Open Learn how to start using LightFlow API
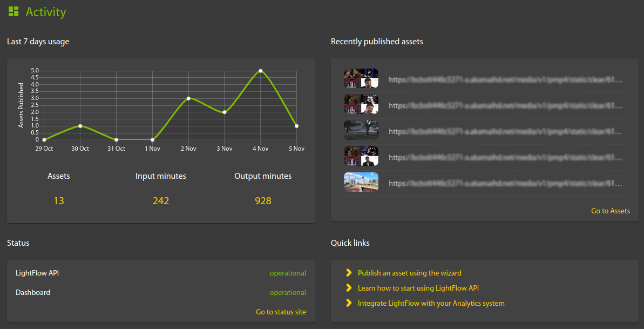Screen dimensions: 644x329 click(418, 288)
